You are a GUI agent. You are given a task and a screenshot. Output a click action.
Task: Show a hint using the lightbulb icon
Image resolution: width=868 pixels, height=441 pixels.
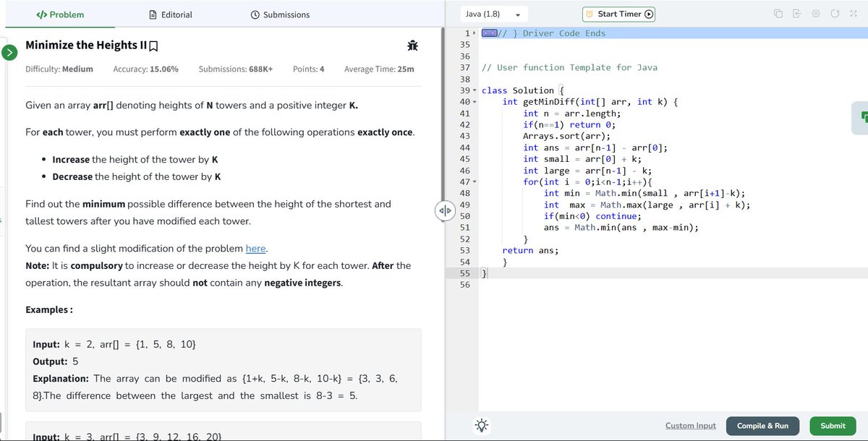coord(480,426)
